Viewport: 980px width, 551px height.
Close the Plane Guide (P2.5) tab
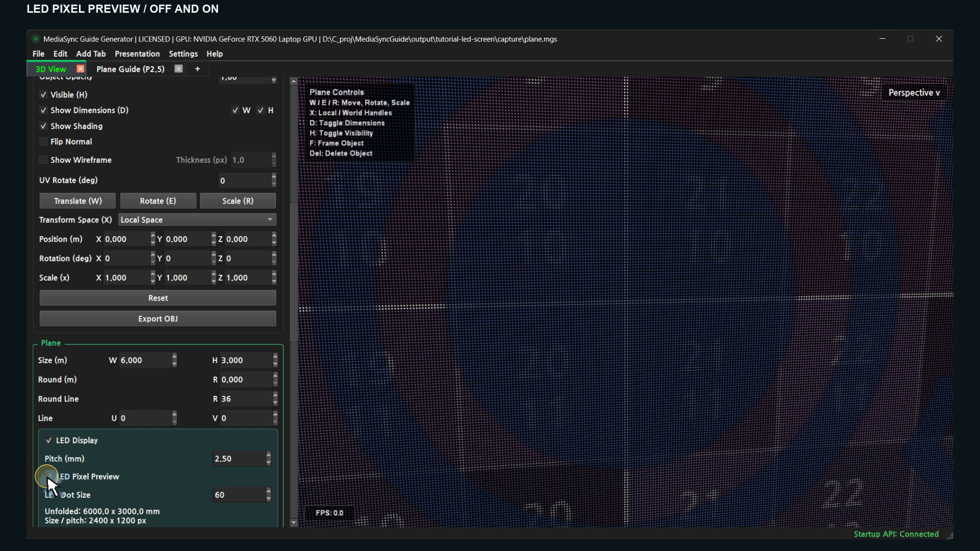coord(178,69)
